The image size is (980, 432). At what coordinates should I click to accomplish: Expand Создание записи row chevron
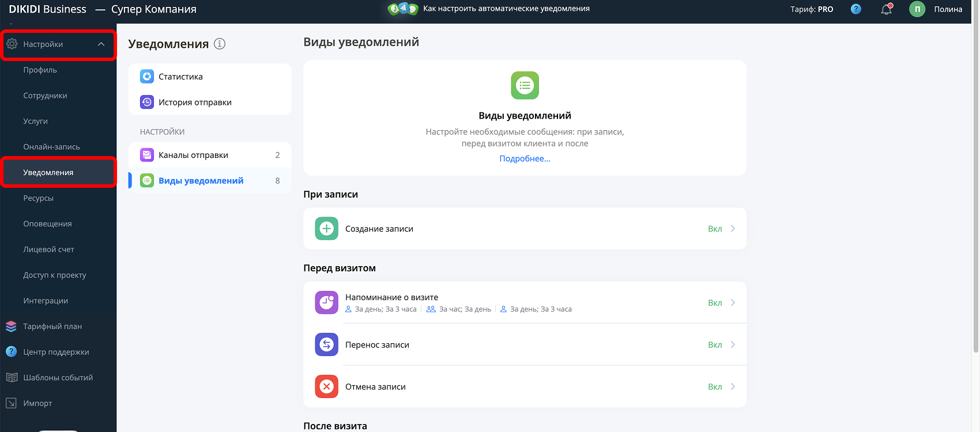point(733,229)
